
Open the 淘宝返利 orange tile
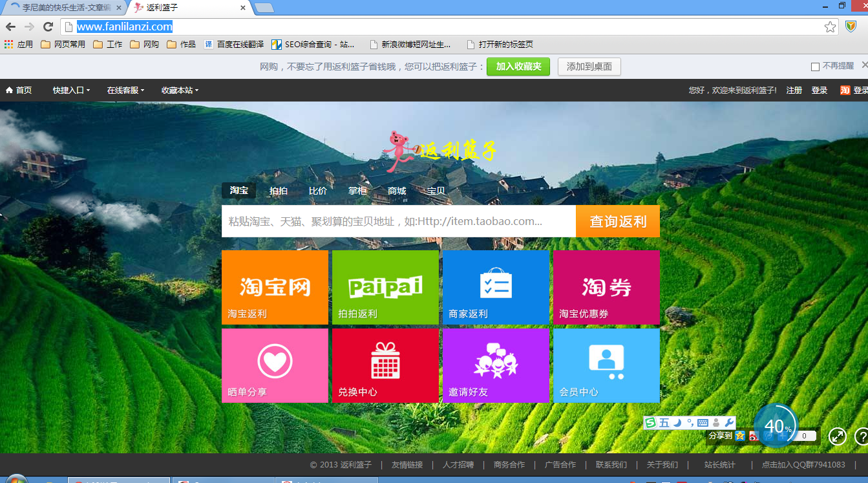[275, 287]
